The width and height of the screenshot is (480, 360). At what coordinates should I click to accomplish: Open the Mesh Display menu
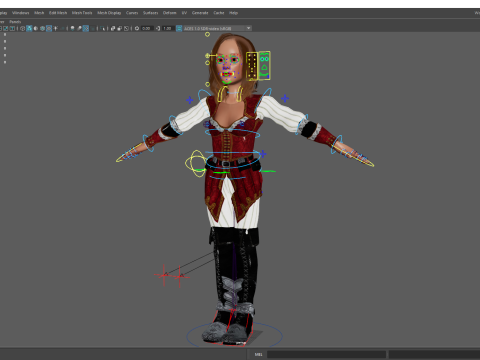click(x=109, y=13)
